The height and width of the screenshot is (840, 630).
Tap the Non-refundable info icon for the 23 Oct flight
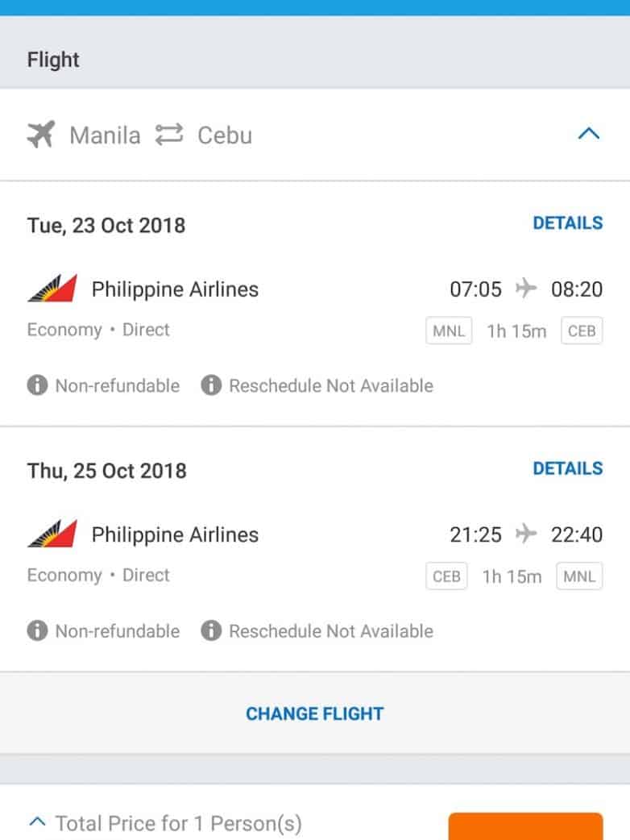[37, 385]
